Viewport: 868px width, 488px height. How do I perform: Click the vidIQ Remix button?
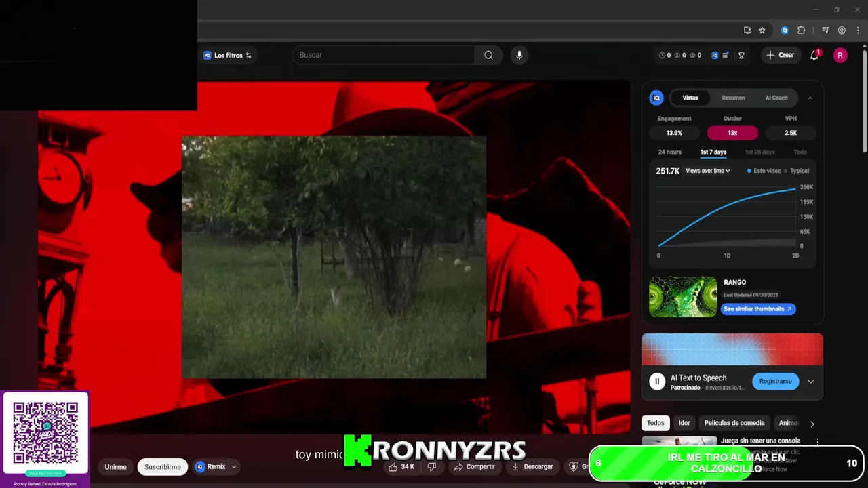point(211,467)
